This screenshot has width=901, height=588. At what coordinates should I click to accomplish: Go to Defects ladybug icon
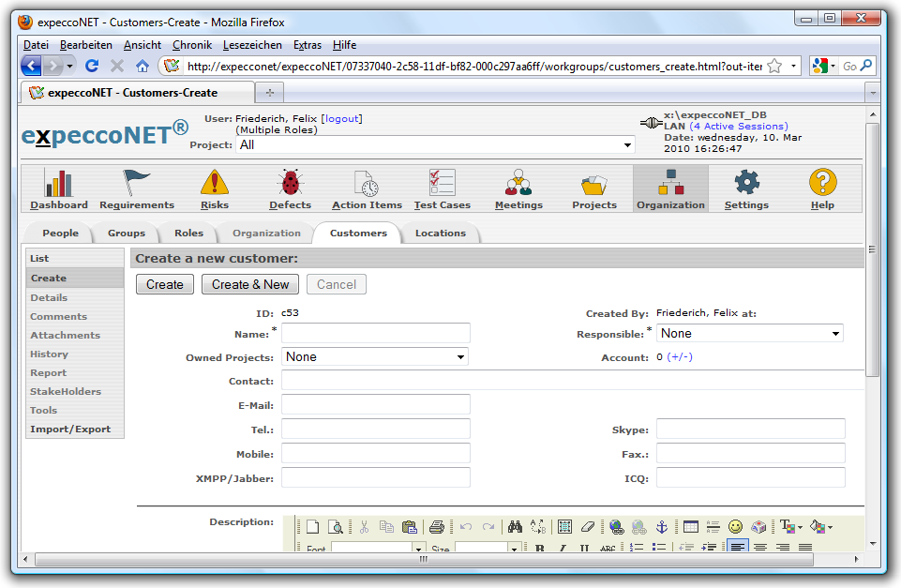click(x=290, y=188)
